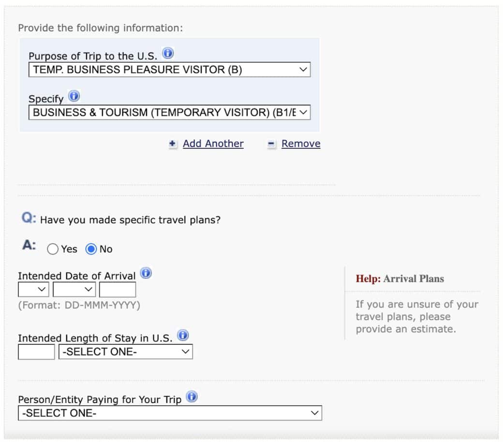Click info icon for Intended Length of Stay
504x445 pixels.
pos(183,335)
